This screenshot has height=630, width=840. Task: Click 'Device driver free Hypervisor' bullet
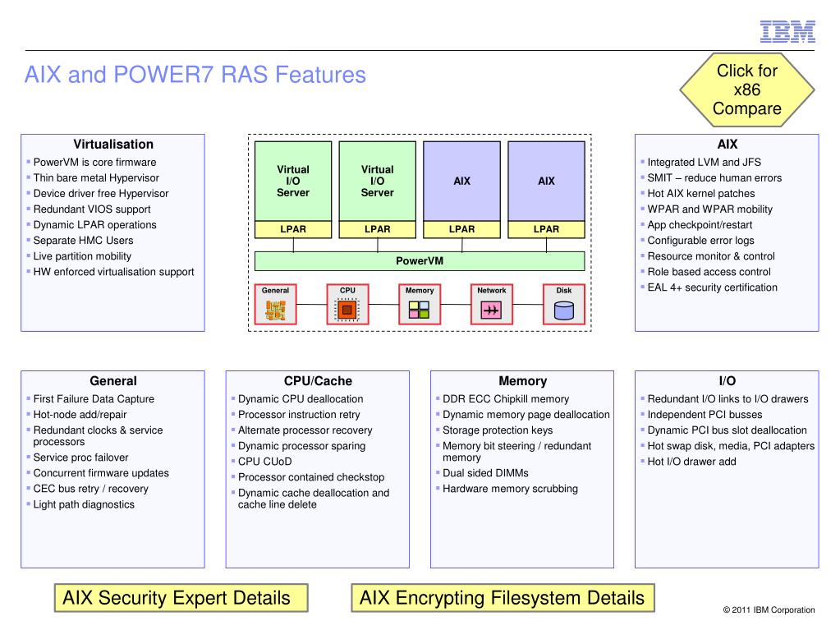(x=101, y=193)
